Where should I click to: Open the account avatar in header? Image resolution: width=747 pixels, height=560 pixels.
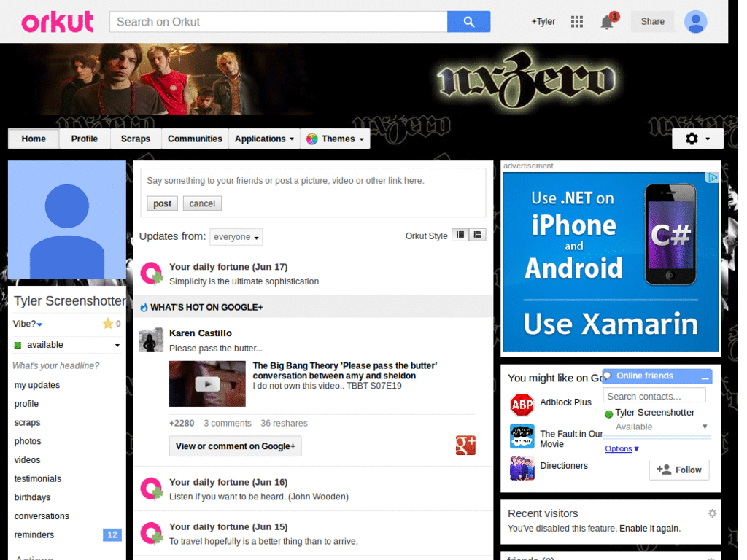point(695,22)
